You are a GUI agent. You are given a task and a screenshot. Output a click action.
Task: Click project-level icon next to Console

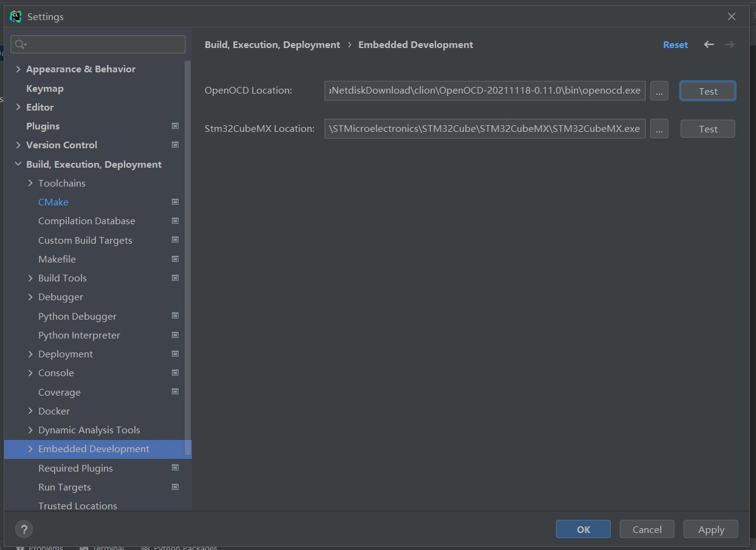point(175,373)
